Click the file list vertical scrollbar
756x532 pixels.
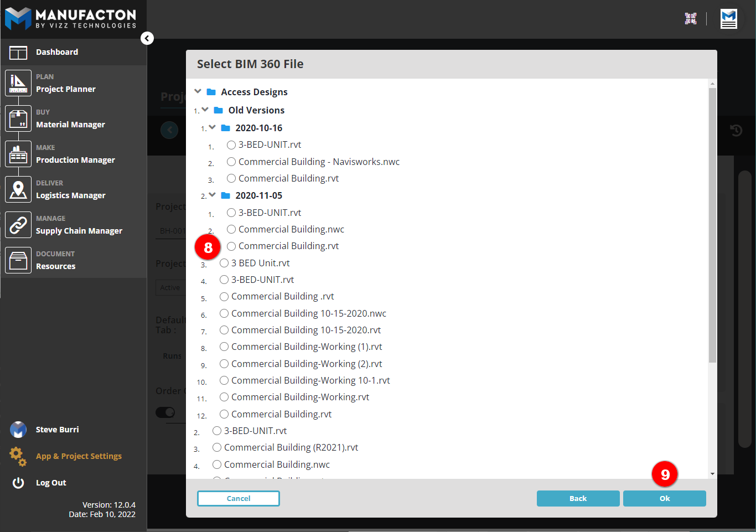point(712,221)
